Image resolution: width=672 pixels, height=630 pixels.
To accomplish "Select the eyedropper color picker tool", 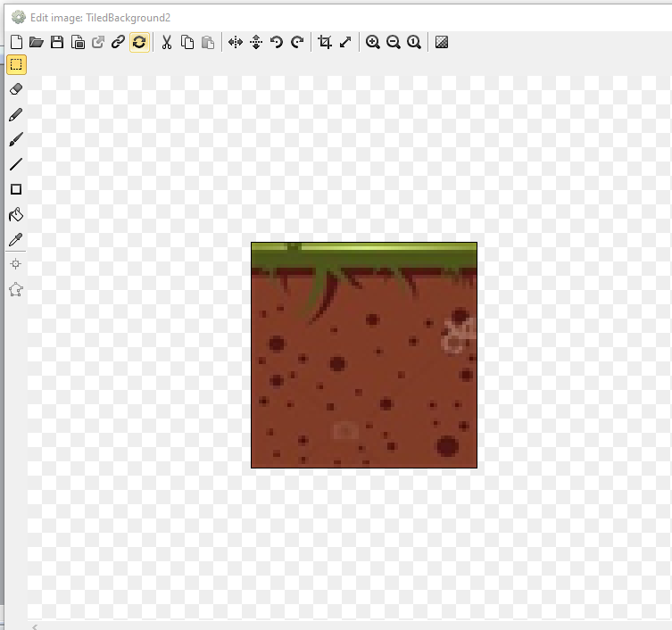I will coord(16,239).
